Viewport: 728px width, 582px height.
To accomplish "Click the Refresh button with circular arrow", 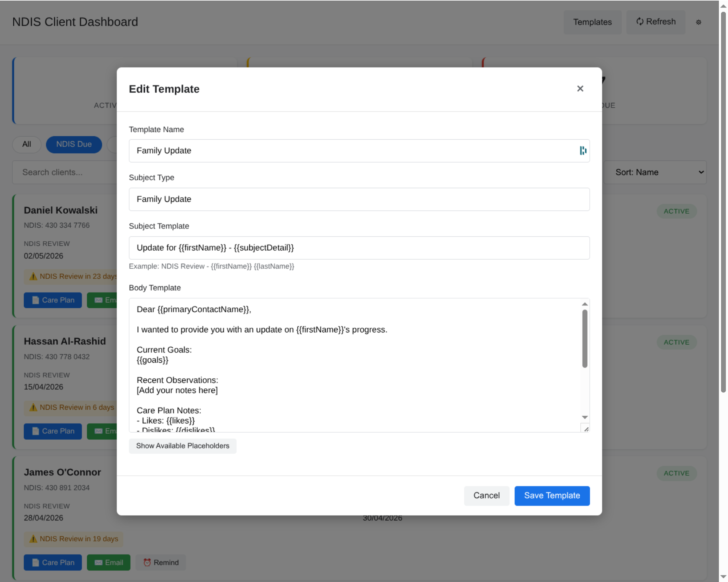I will (656, 22).
